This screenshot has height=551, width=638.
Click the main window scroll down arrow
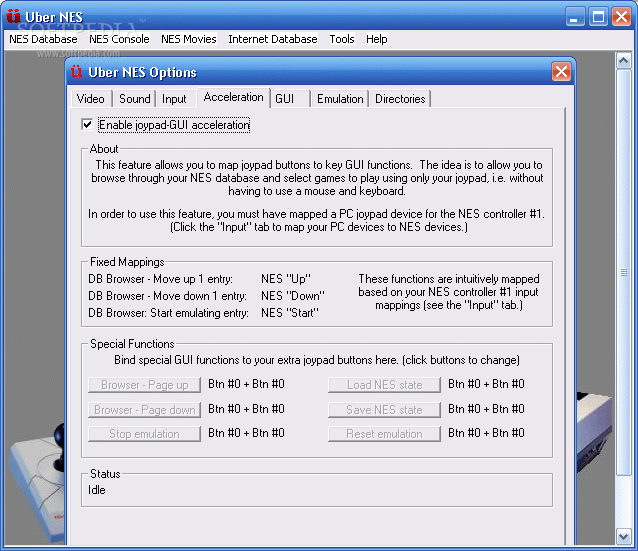coord(623,537)
